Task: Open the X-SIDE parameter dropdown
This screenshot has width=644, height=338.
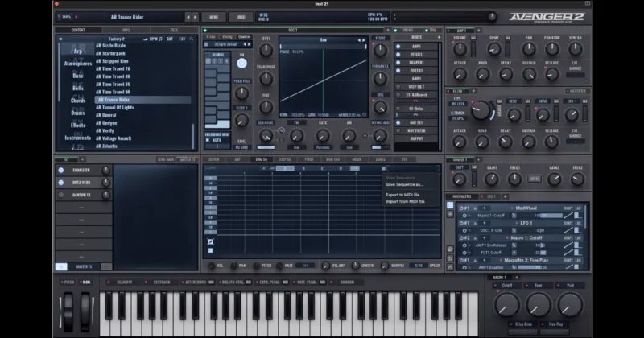Action: (x=380, y=38)
